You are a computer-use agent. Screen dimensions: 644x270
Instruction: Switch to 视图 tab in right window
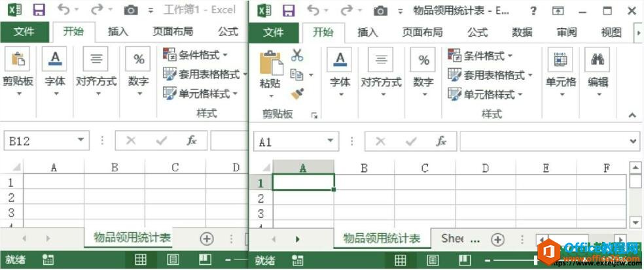click(611, 33)
